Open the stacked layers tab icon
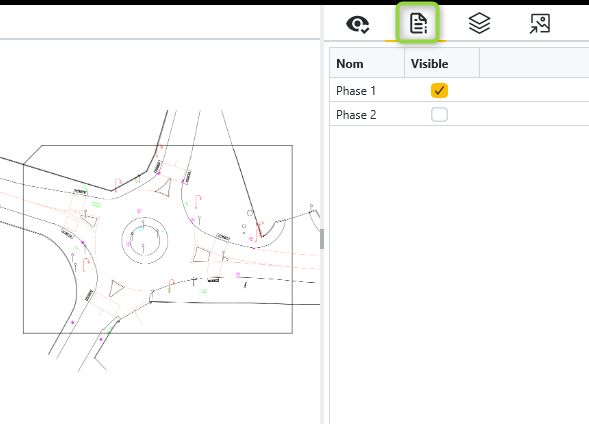Image resolution: width=589 pixels, height=424 pixels. (x=479, y=23)
